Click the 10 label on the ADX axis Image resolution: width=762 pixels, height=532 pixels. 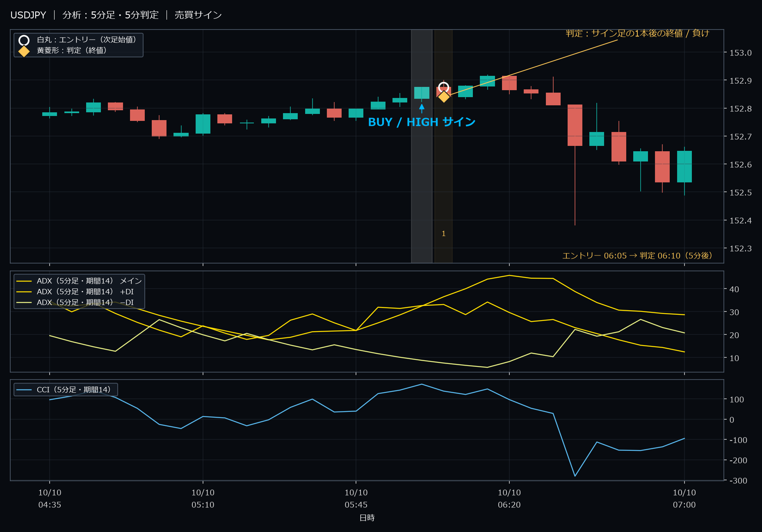pos(734,358)
